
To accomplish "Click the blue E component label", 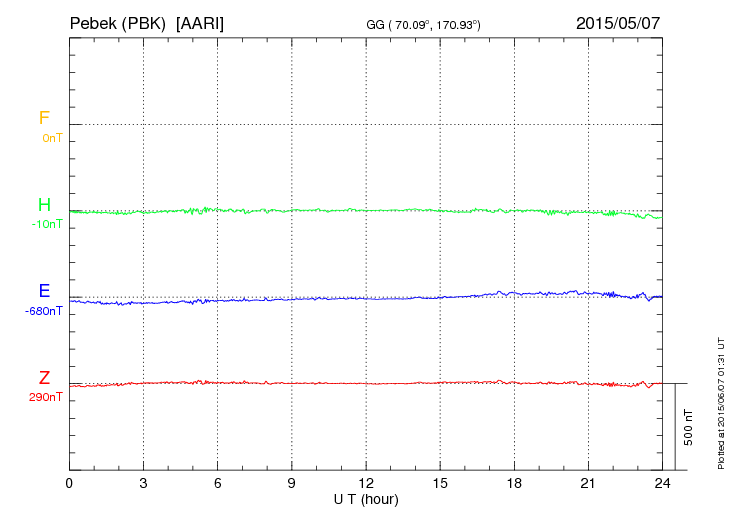I will [x=44, y=291].
